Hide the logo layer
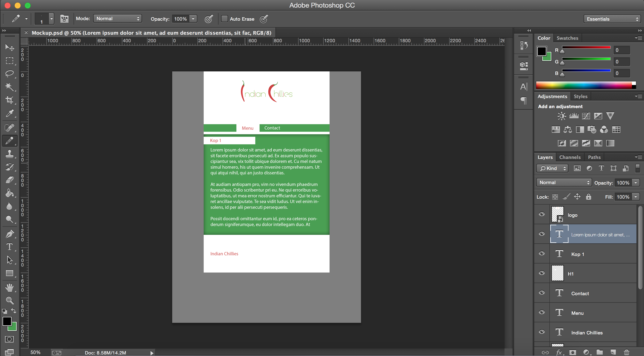 point(542,214)
